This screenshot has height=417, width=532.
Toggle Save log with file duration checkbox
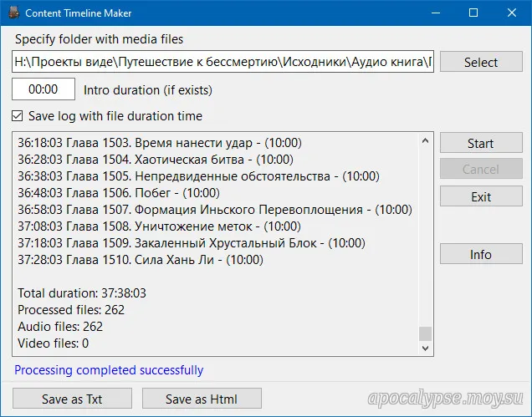(x=18, y=116)
